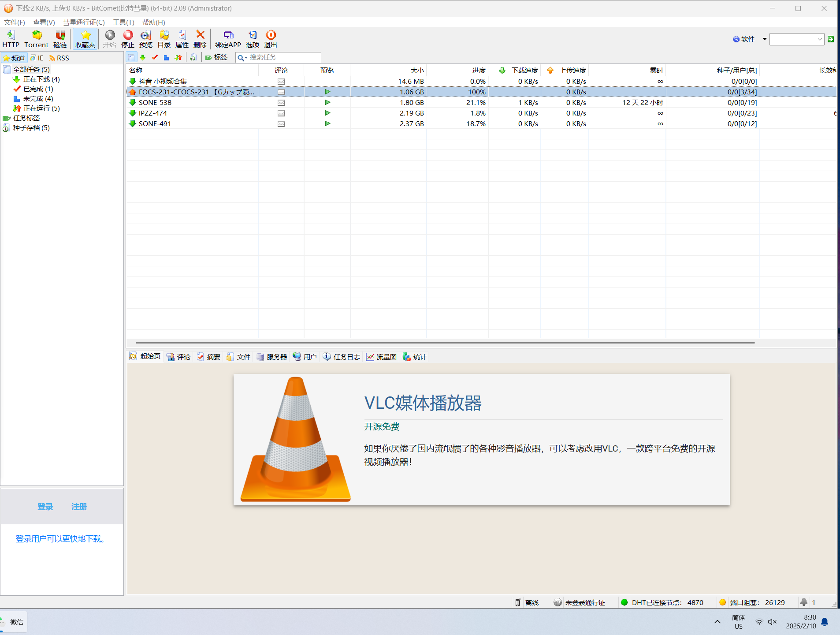840x635 pixels.
Task: Select 未完成 (4) tree item
Action: 38,98
